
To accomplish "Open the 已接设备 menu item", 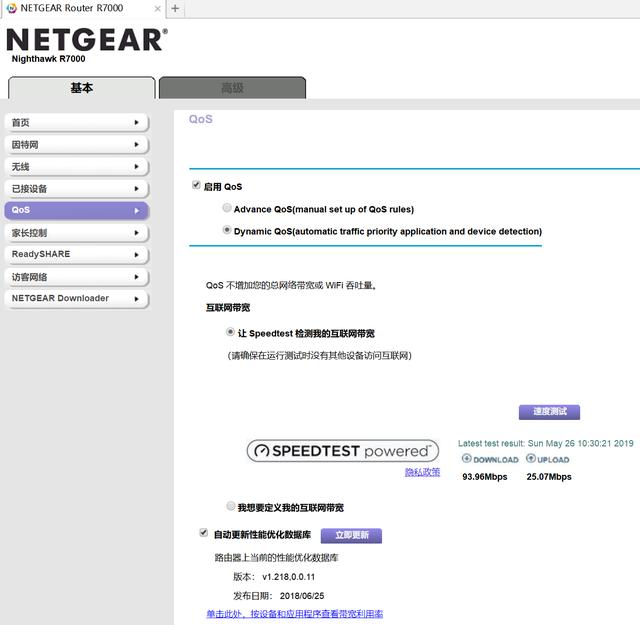I will click(x=76, y=189).
